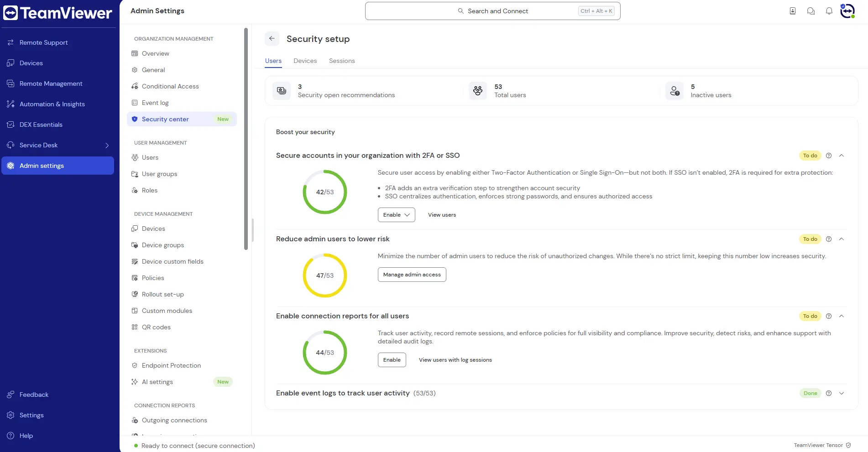Click the TeamViewer Tensor shield icon
This screenshot has width=868, height=452.
click(x=848, y=445)
